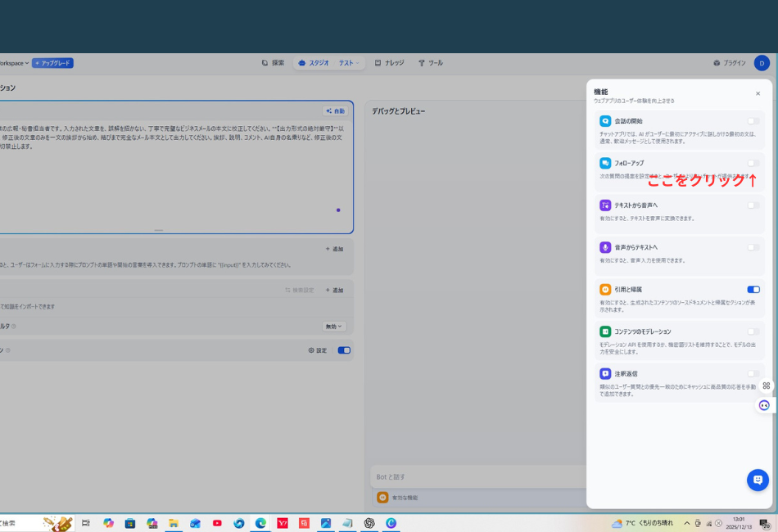Screen dimensions: 778x532
Task: Enable the フォローアップ toggle
Action: tap(753, 163)
